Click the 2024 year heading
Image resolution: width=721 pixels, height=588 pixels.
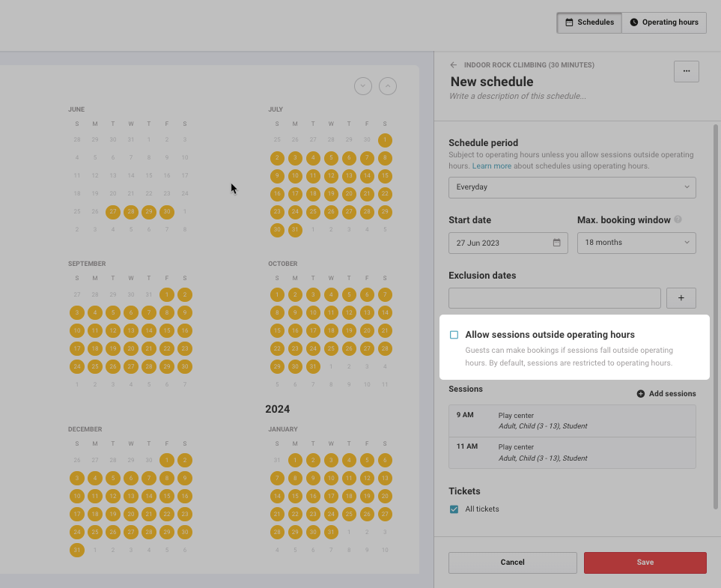(277, 409)
